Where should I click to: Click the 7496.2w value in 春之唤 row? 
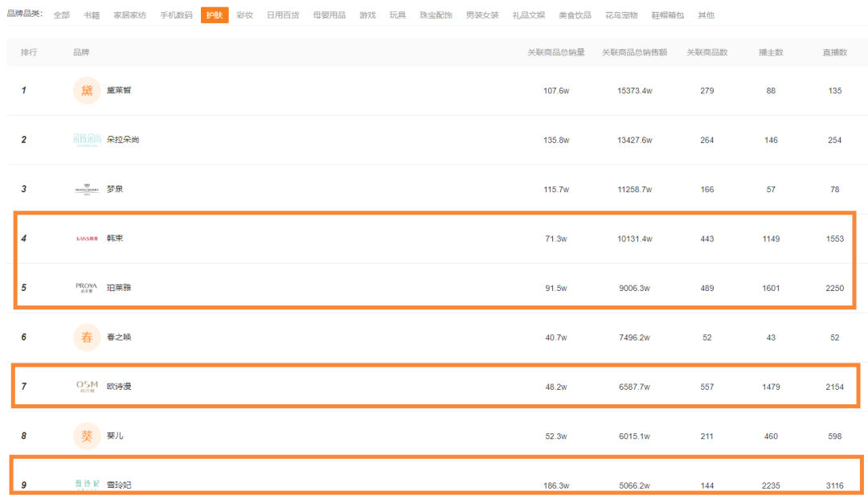click(x=634, y=337)
